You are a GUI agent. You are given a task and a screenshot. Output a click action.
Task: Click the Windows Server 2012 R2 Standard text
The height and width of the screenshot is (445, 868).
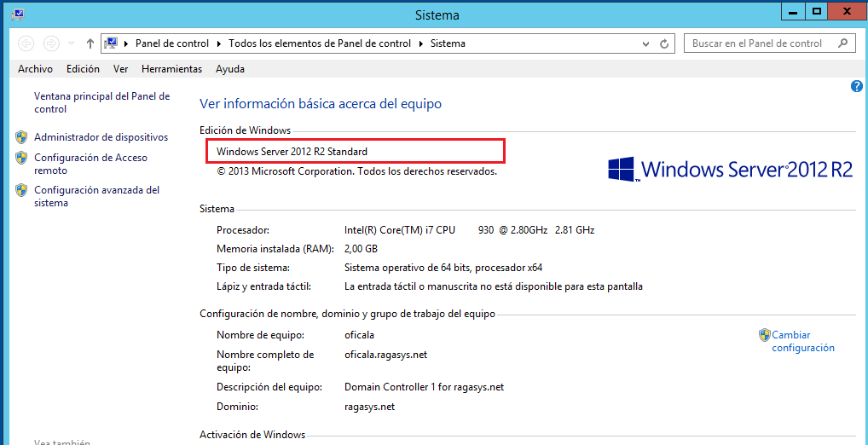tap(292, 152)
